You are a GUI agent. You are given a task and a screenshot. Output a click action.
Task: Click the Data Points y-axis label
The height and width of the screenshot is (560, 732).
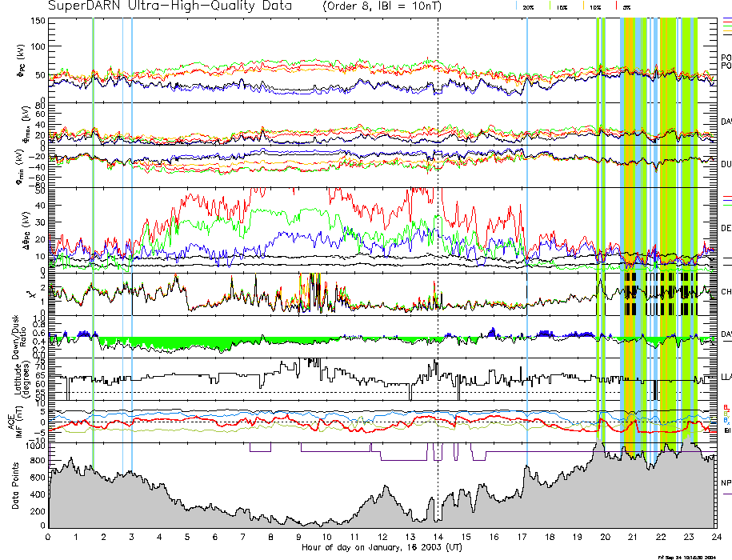(x=14, y=486)
